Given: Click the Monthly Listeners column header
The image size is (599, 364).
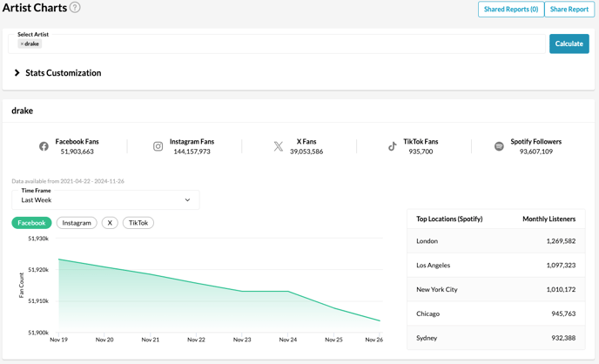Looking at the screenshot, I should click(x=549, y=219).
